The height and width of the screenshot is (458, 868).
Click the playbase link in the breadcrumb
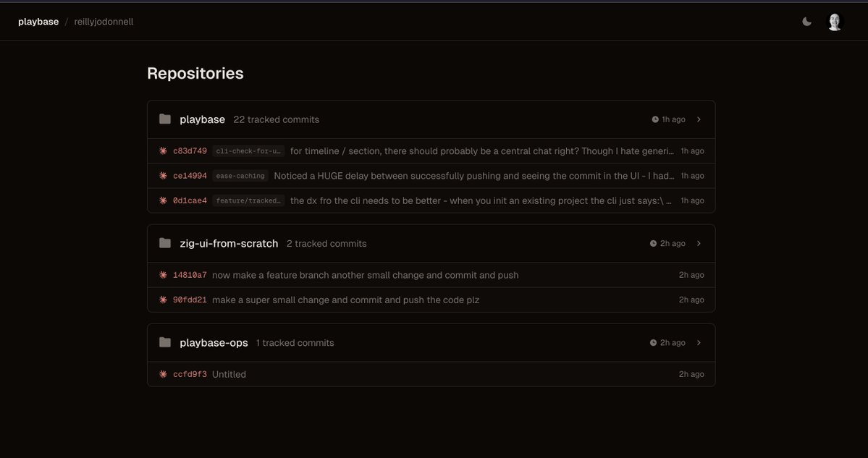coord(38,21)
